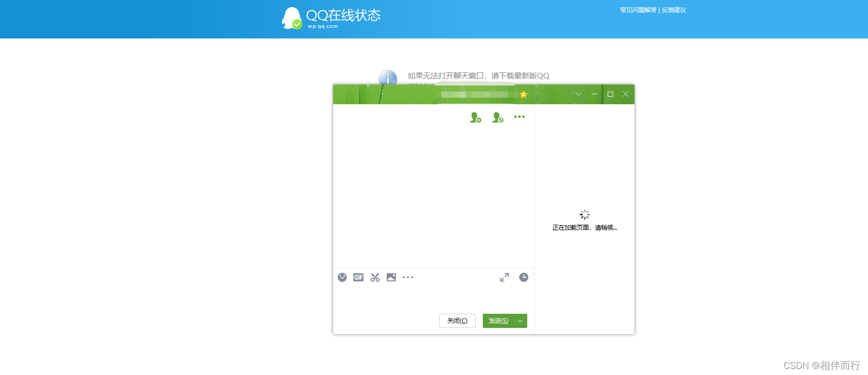Click the 正在加载页面 loading text

tap(585, 228)
